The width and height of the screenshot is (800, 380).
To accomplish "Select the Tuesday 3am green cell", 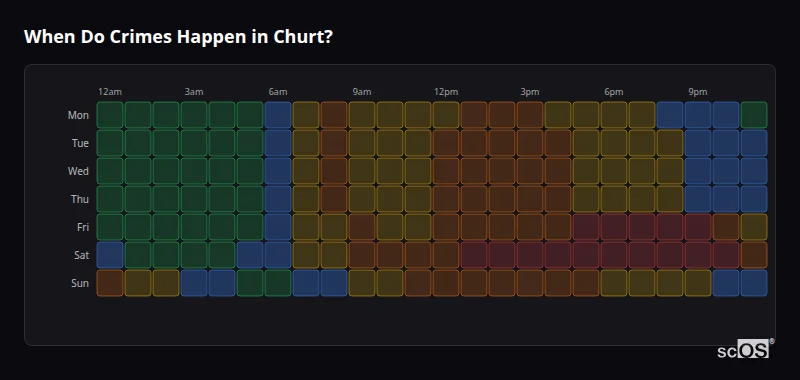I will [194, 143].
